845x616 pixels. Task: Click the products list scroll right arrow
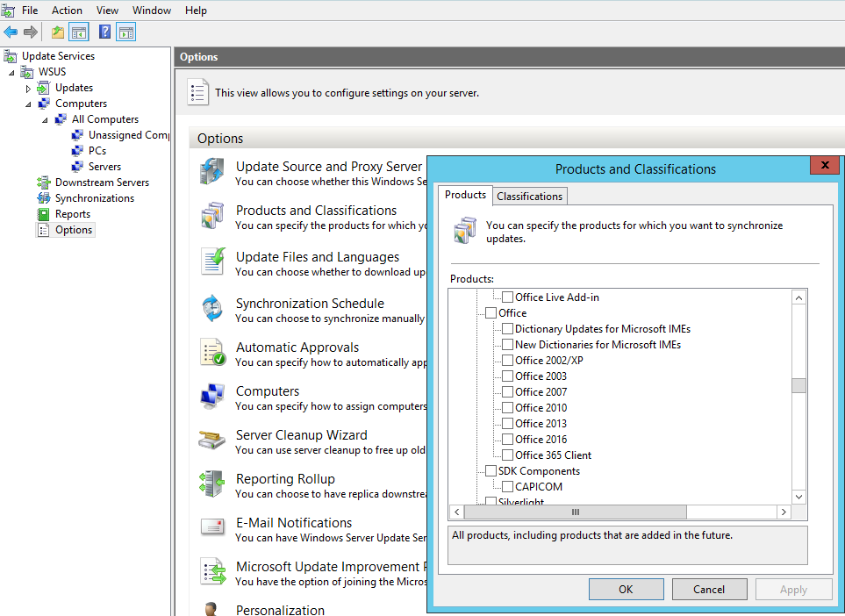click(784, 512)
